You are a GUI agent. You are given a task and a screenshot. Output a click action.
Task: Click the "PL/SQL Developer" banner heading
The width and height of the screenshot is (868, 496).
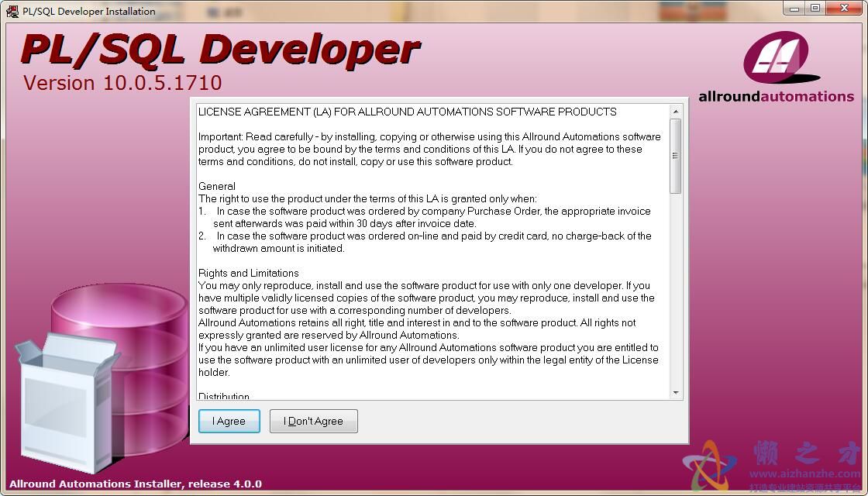pos(220,50)
